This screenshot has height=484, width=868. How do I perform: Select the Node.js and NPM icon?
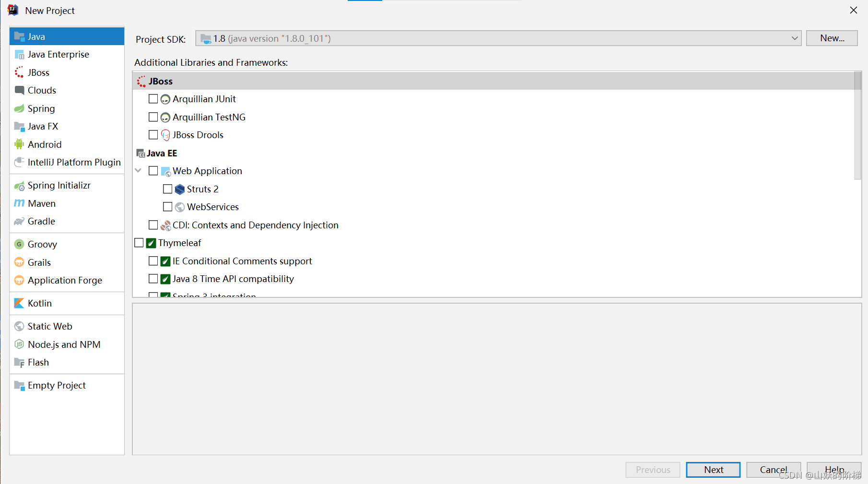click(x=19, y=344)
